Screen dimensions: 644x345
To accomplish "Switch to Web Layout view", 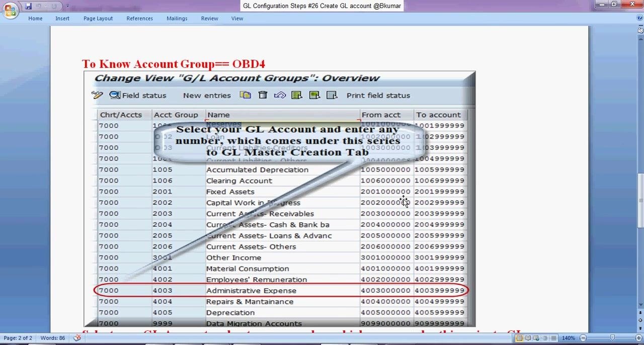I will [536, 338].
